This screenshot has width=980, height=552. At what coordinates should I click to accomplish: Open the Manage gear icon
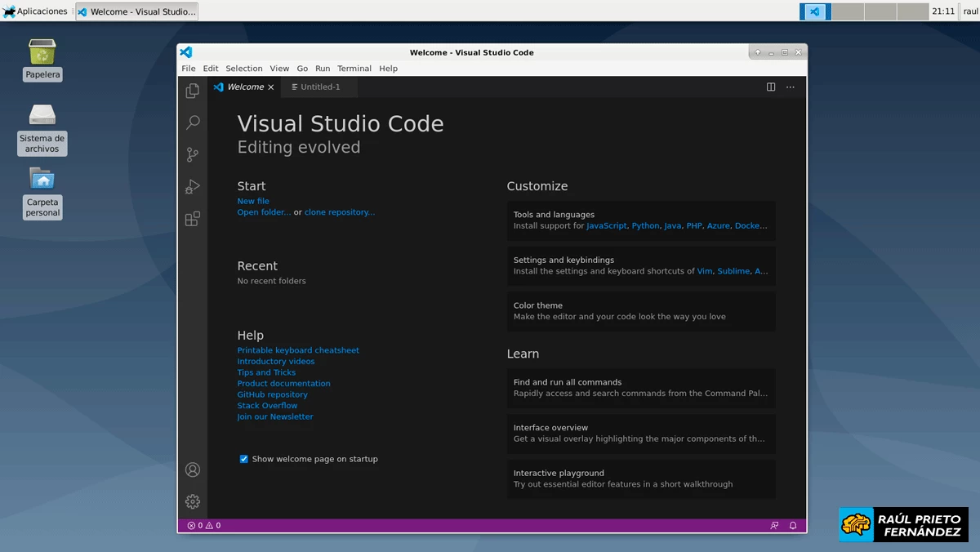[x=192, y=501]
